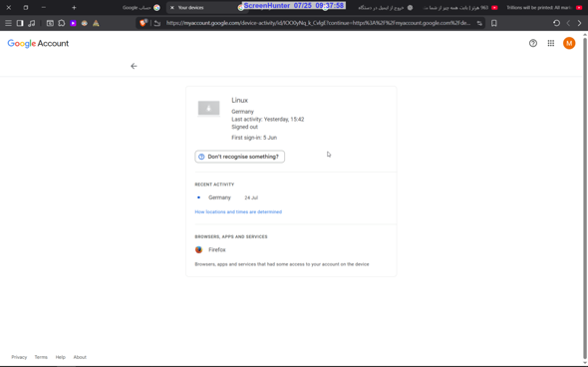Open a new tab with plus icon
Image resolution: width=588 pixels, height=367 pixels.
[x=74, y=8]
